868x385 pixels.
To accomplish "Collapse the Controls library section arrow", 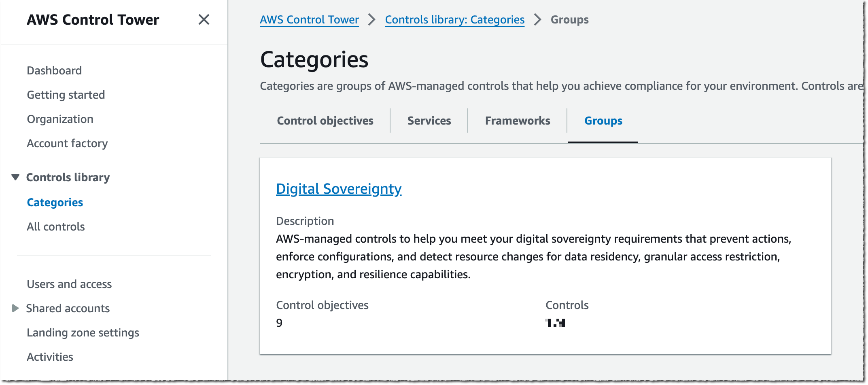I will pos(15,177).
